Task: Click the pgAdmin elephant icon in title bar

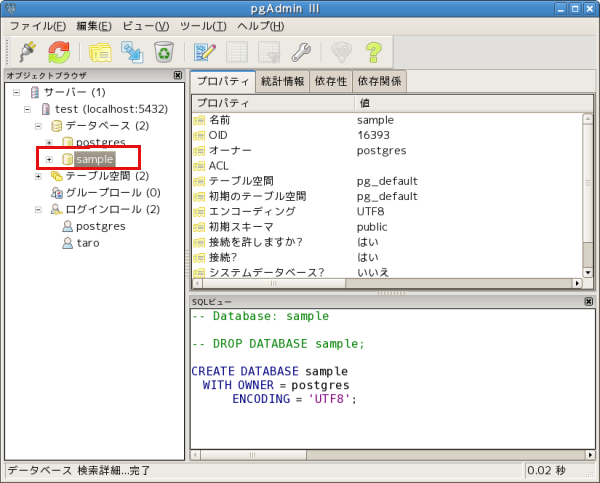Action: click(10, 8)
